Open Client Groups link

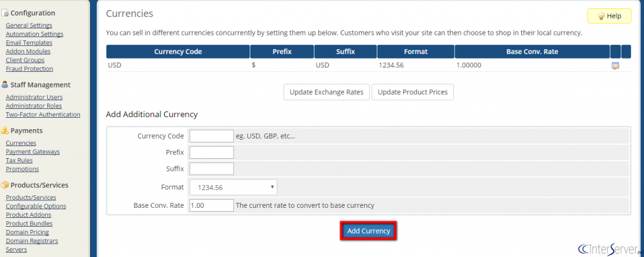(x=25, y=60)
